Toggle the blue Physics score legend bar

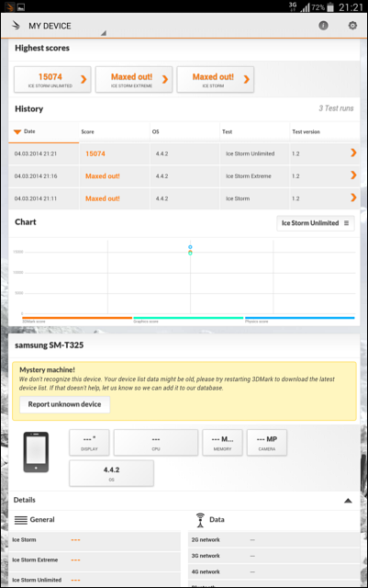tap(300, 318)
